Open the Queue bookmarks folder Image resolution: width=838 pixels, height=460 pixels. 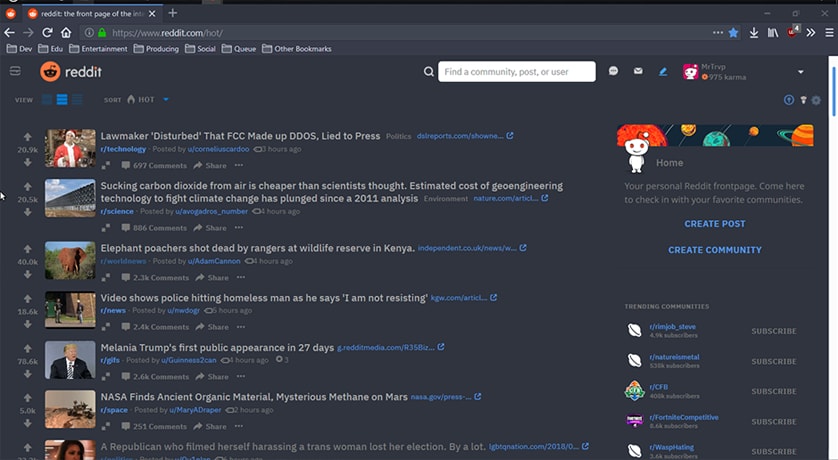click(x=239, y=49)
